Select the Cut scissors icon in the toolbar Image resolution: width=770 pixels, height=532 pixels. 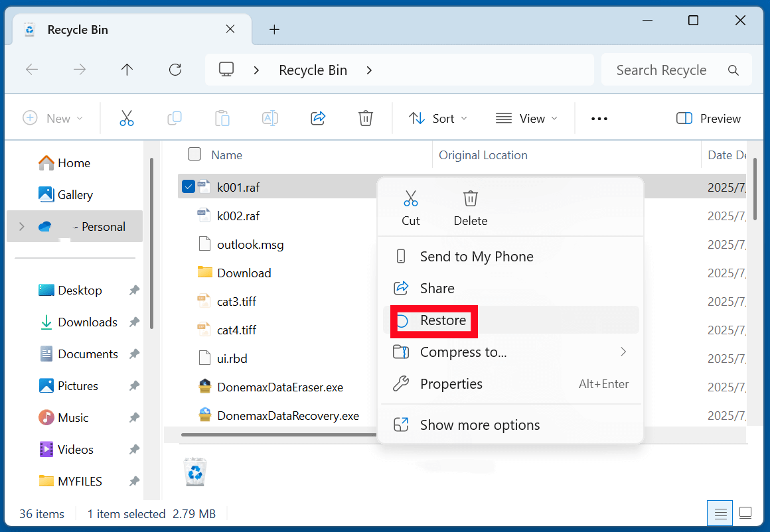click(126, 118)
